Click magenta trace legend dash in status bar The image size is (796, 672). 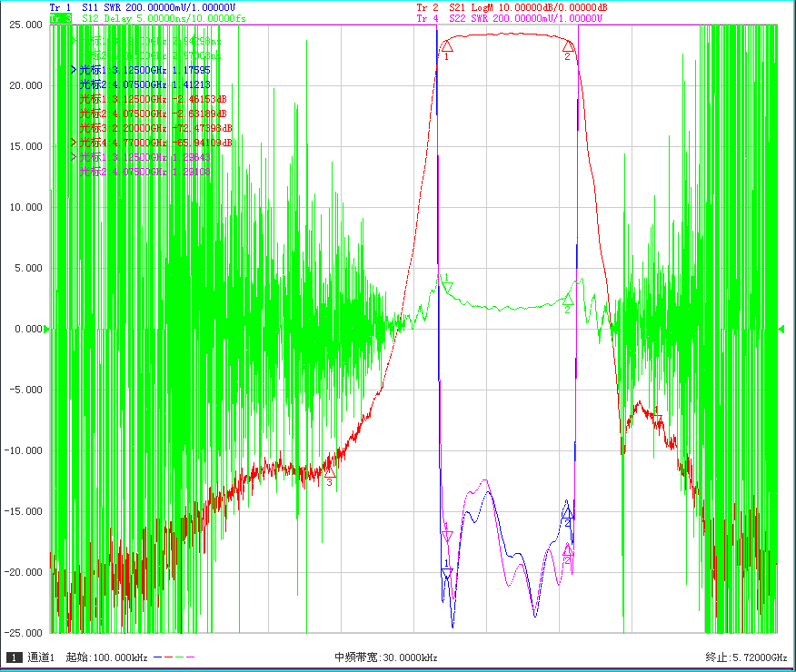pos(191,657)
